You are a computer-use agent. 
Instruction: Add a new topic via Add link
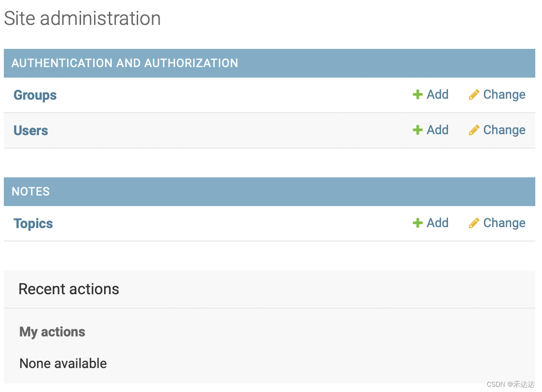(437, 223)
